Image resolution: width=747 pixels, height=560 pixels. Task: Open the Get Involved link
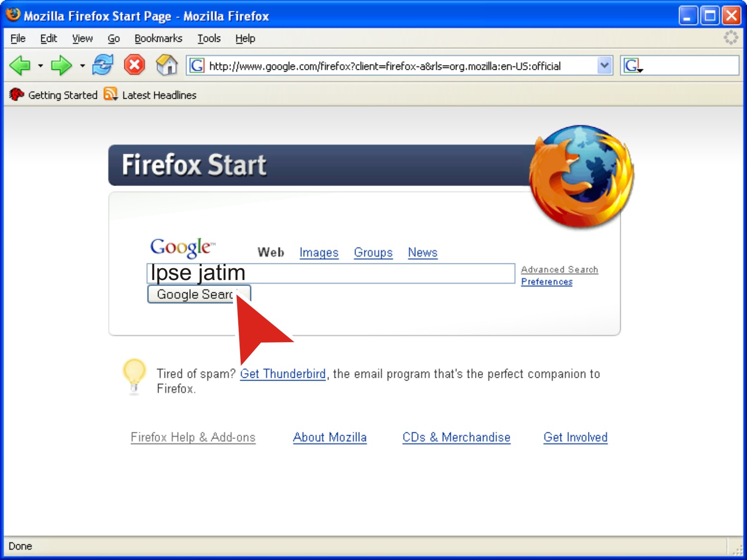(x=576, y=437)
